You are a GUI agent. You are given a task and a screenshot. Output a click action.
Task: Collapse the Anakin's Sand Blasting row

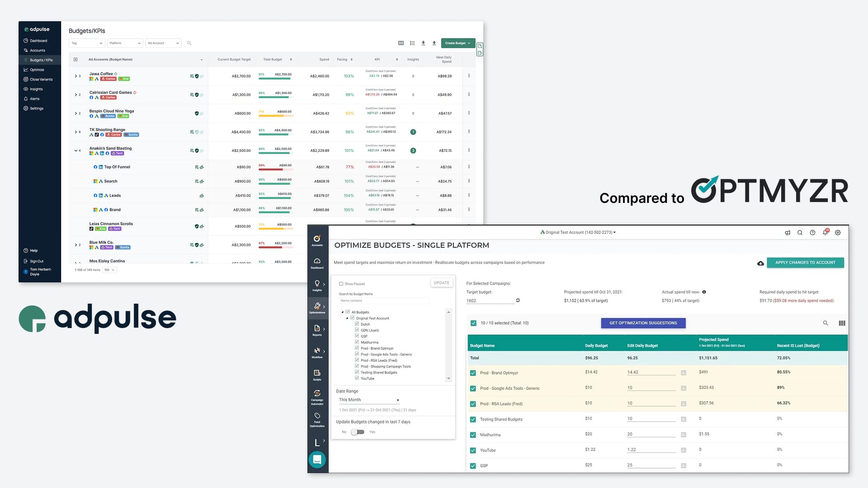[76, 150]
